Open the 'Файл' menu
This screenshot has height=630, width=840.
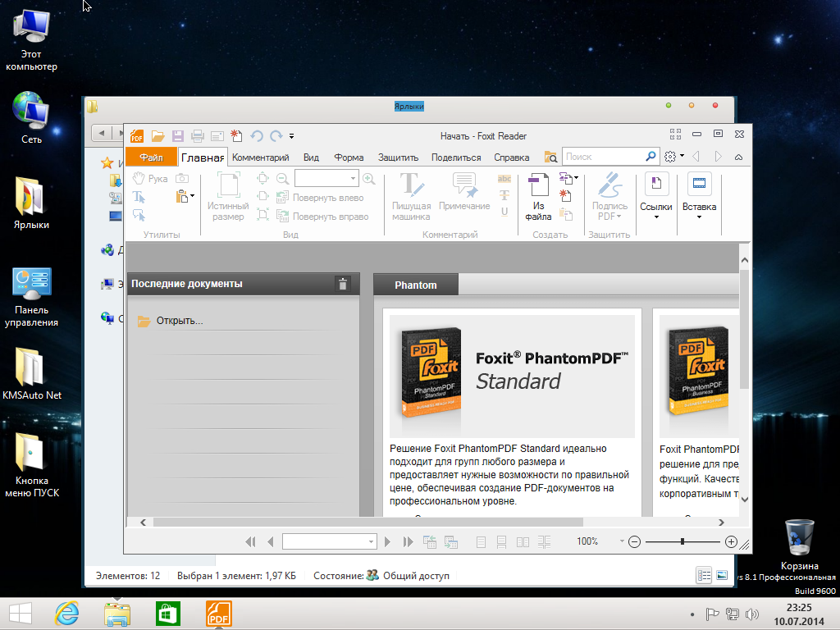coord(151,157)
